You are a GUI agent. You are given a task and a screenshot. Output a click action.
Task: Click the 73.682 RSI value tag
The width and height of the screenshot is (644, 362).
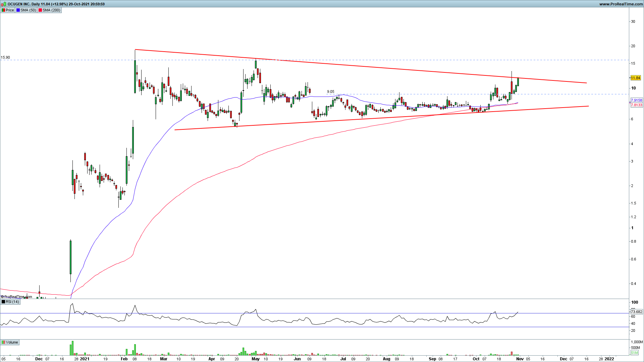coord(636,312)
